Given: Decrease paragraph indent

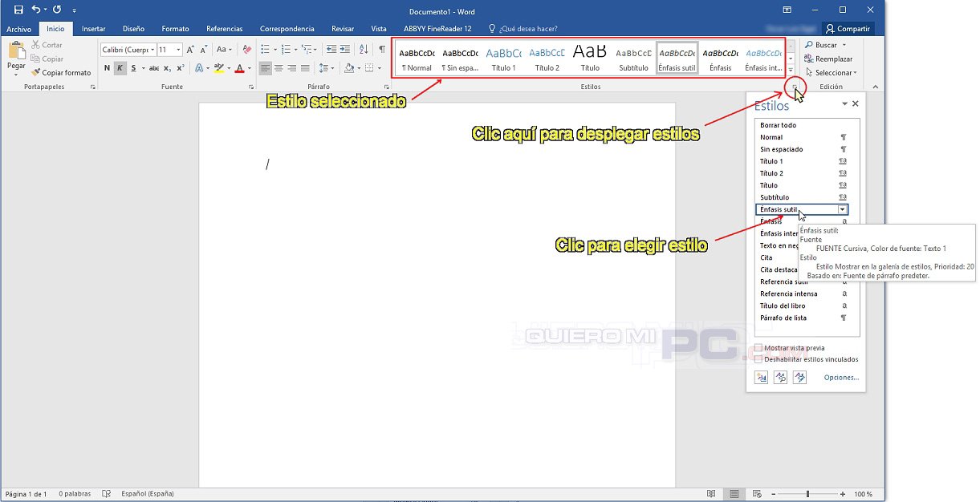Looking at the screenshot, I should (x=331, y=50).
